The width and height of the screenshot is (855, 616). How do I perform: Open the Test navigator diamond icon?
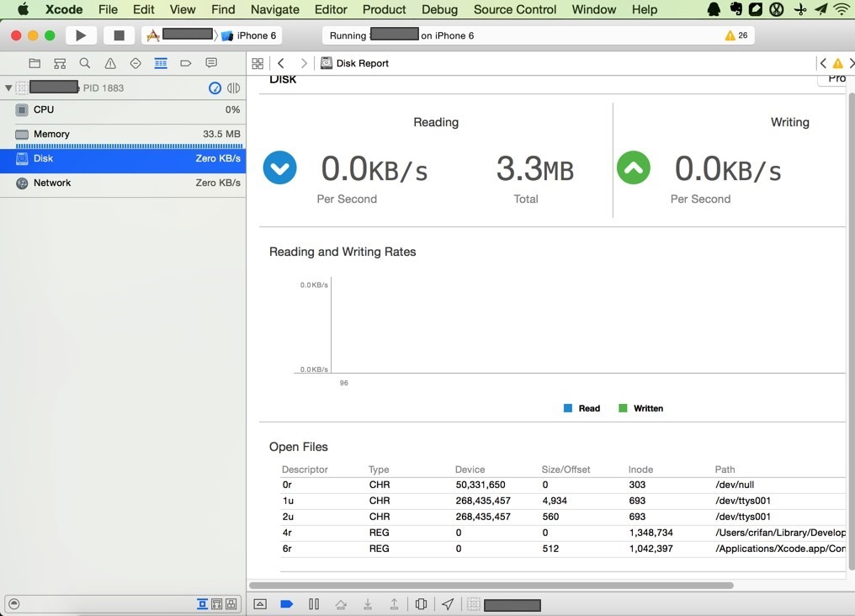coord(135,63)
